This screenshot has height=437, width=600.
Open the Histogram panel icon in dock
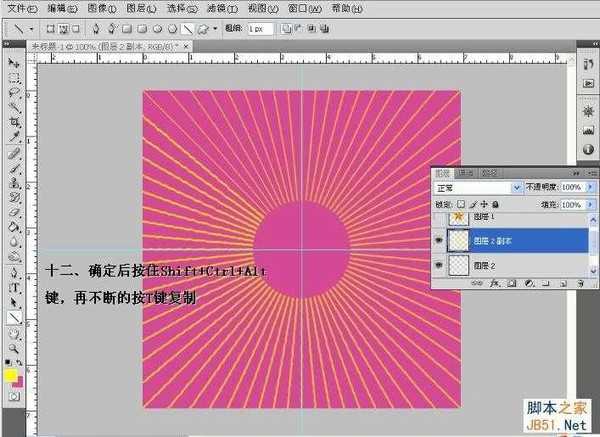(x=588, y=130)
